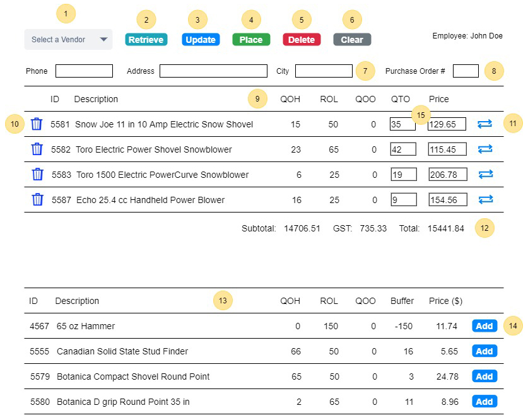Trash the Echo 25.4 cc Handheld Blower row
This screenshot has width=528, height=420.
(37, 200)
